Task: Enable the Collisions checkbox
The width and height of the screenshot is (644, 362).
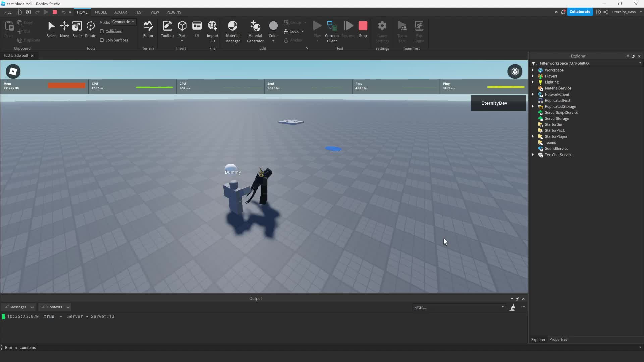Action: [x=102, y=31]
